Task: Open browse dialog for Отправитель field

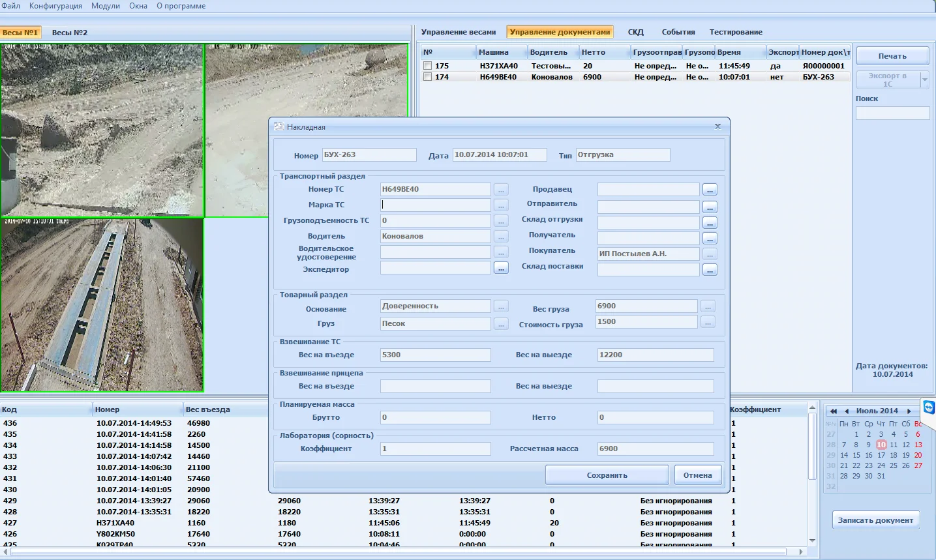Action: pos(710,207)
